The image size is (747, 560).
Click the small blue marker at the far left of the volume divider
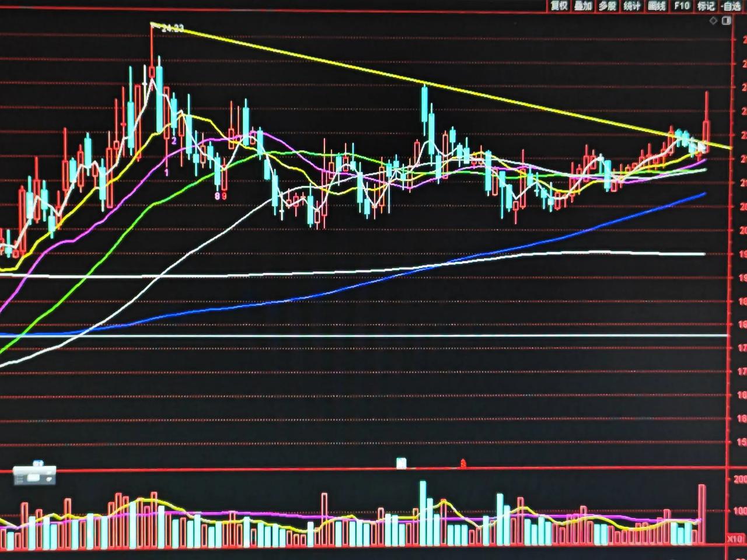coord(39,463)
